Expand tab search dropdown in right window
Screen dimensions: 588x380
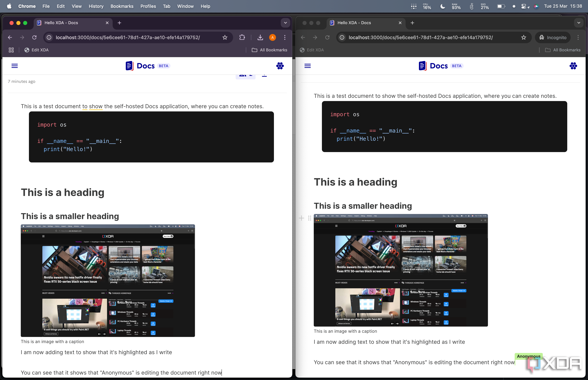tap(578, 23)
